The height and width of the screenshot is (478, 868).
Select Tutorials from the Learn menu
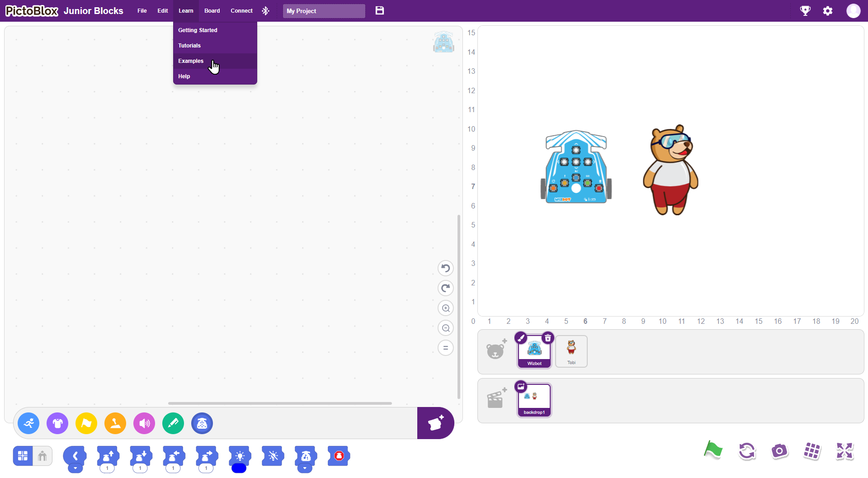coord(189,46)
